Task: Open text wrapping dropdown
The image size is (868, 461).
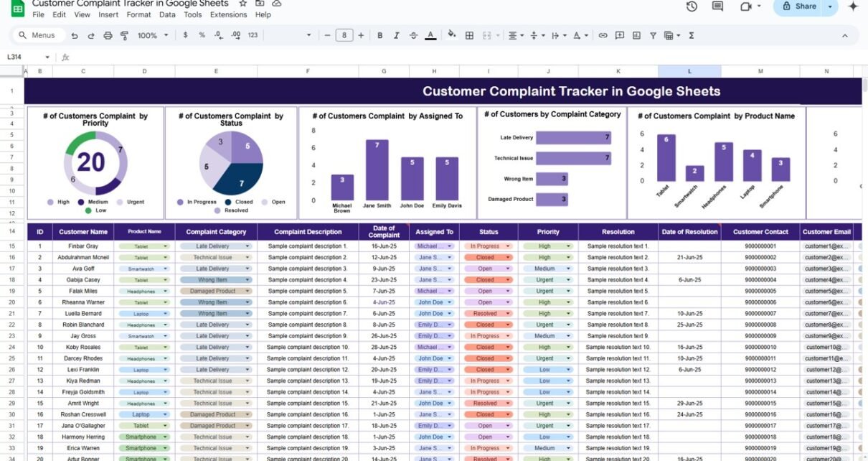Action: click(x=557, y=35)
